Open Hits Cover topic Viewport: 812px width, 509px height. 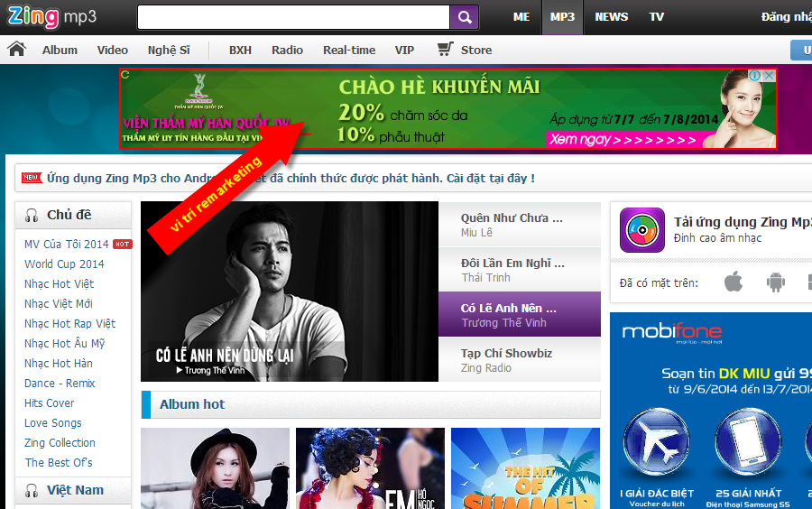[x=50, y=403]
